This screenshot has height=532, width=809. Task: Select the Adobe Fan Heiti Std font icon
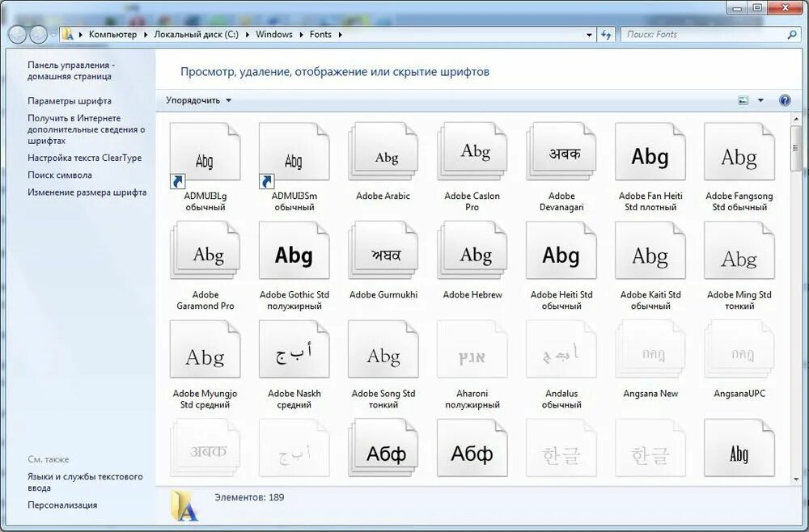click(x=650, y=151)
